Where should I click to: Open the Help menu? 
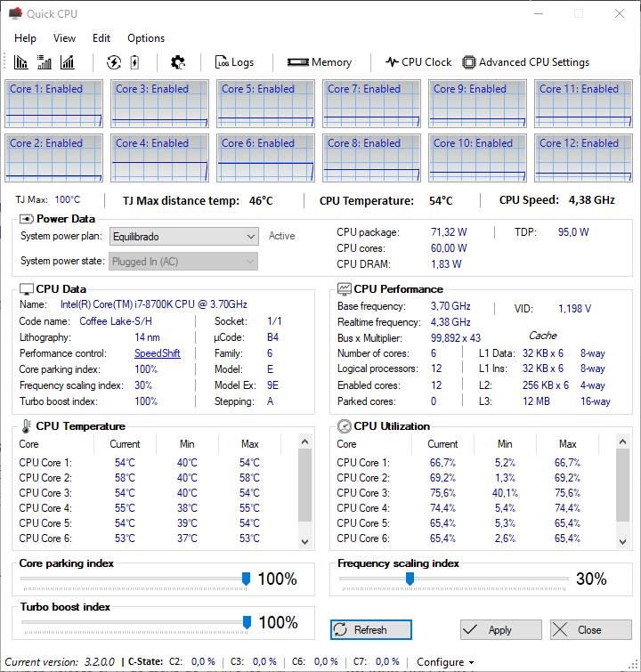click(25, 38)
